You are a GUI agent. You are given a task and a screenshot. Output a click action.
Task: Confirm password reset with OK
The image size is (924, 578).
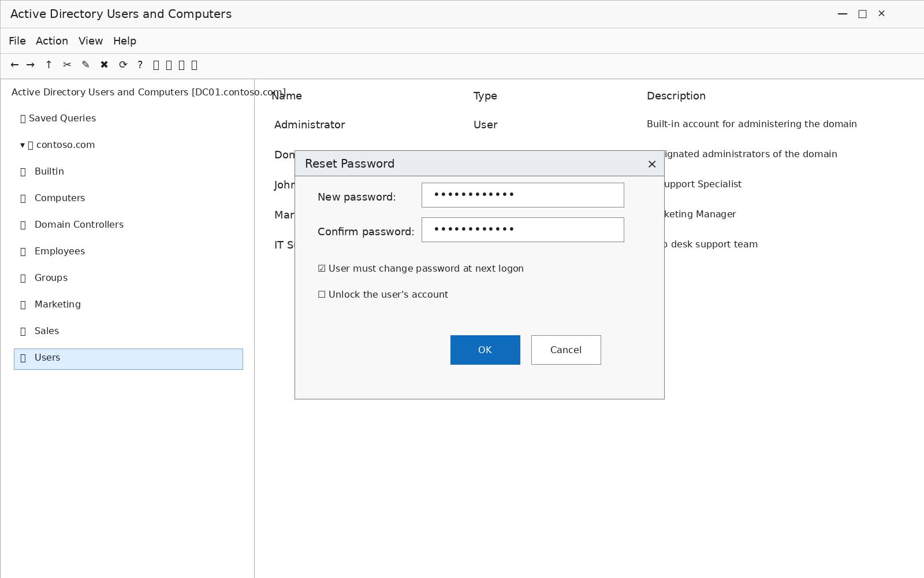[x=485, y=350]
